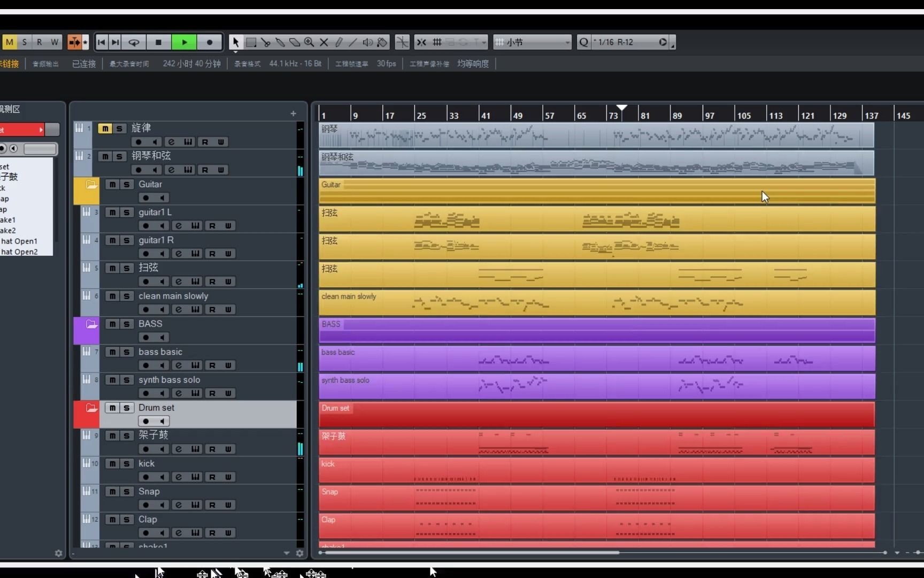Add a track with plus button
Screen dimensions: 924x578
point(293,113)
